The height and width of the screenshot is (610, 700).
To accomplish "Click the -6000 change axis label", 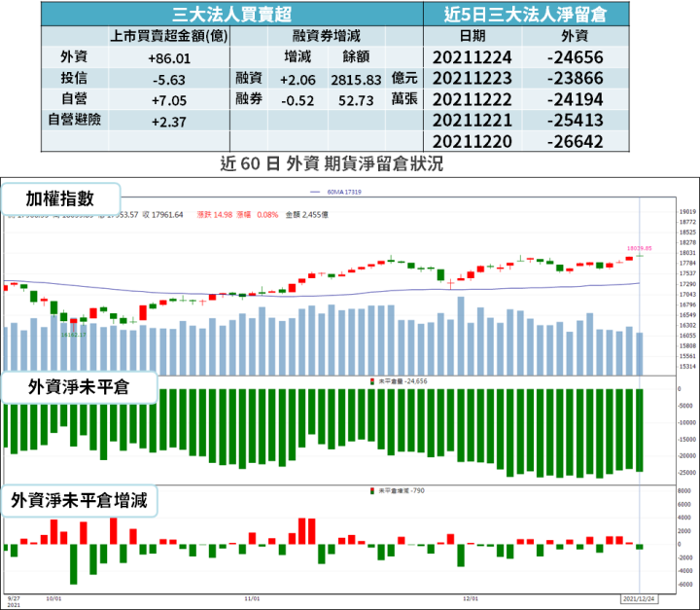I will [684, 585].
